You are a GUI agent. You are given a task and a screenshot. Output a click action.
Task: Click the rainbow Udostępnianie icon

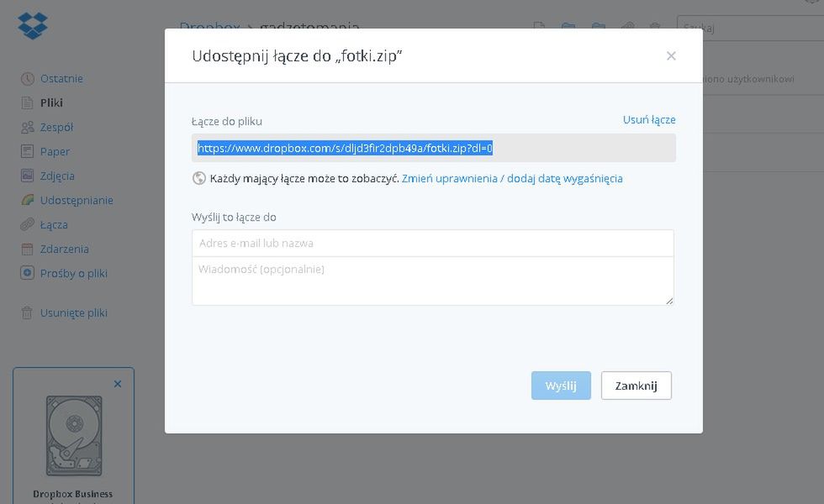27,200
